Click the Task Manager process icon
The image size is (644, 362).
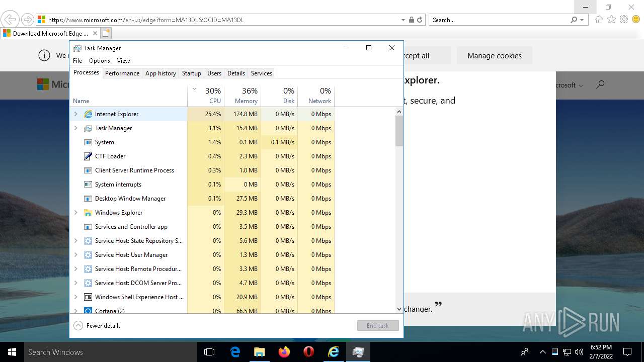tap(88, 128)
